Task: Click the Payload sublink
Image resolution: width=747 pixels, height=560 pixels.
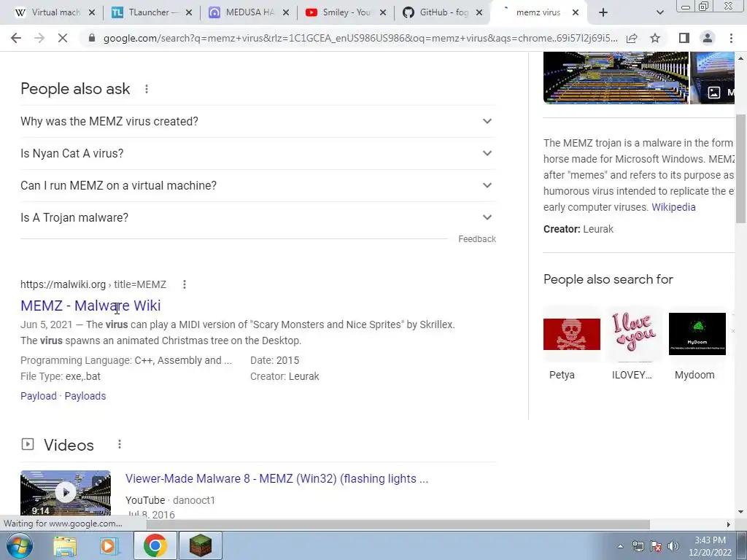Action: 39,396
